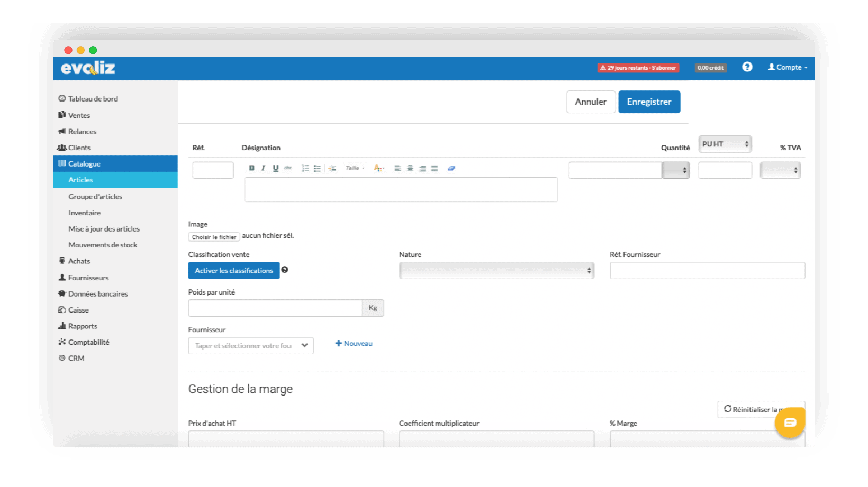Image resolution: width=868 pixels, height=487 pixels.
Task: Open the help question mark in header
Action: 747,67
